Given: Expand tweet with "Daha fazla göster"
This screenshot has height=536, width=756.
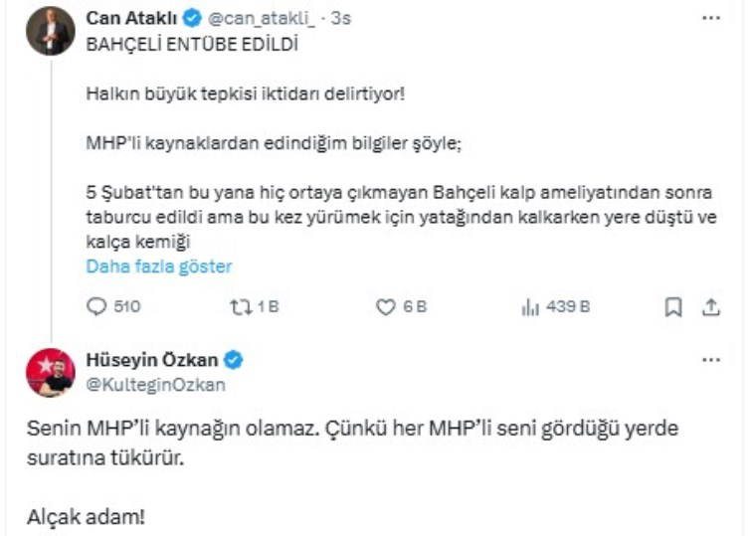Looking at the screenshot, I should tap(159, 266).
